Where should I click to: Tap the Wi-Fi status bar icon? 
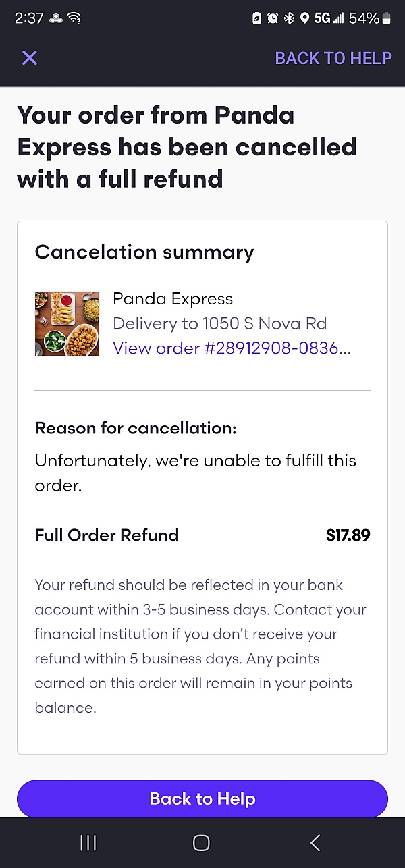[x=74, y=18]
